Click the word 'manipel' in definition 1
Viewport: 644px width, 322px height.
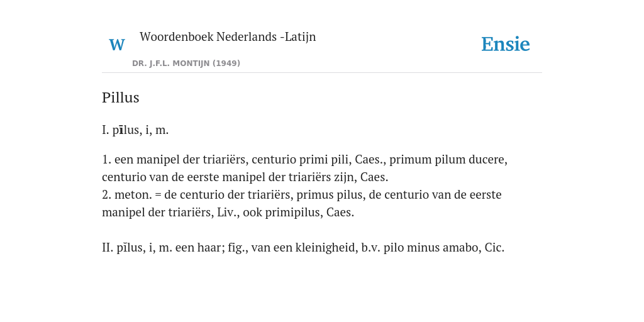(x=158, y=159)
